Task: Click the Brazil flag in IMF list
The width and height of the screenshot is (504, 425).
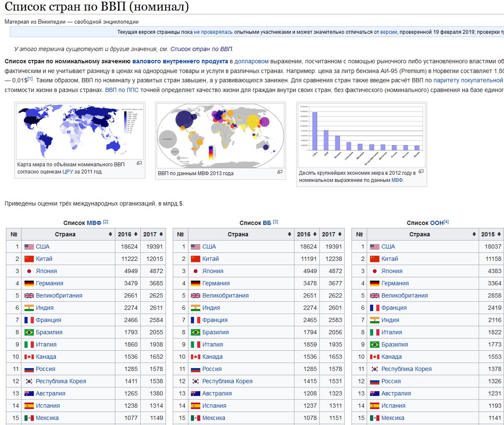Action: click(x=29, y=332)
